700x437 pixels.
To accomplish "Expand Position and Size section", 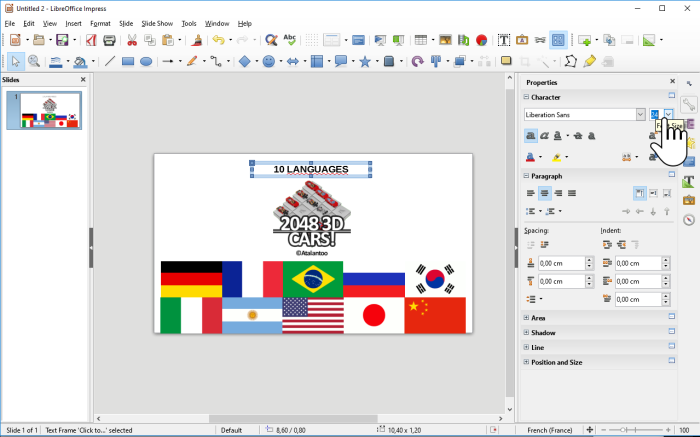I will 526,362.
